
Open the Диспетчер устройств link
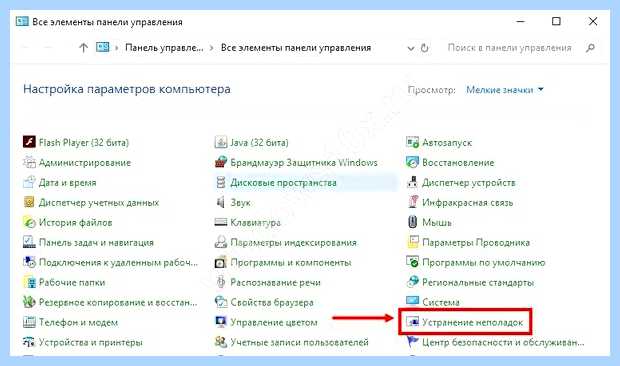469,183
